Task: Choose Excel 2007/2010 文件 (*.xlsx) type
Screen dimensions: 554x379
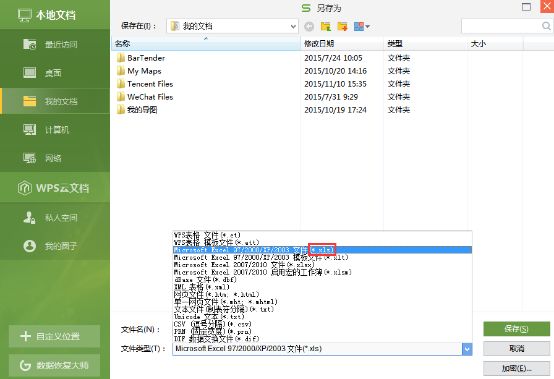Action: pyautogui.click(x=322, y=265)
